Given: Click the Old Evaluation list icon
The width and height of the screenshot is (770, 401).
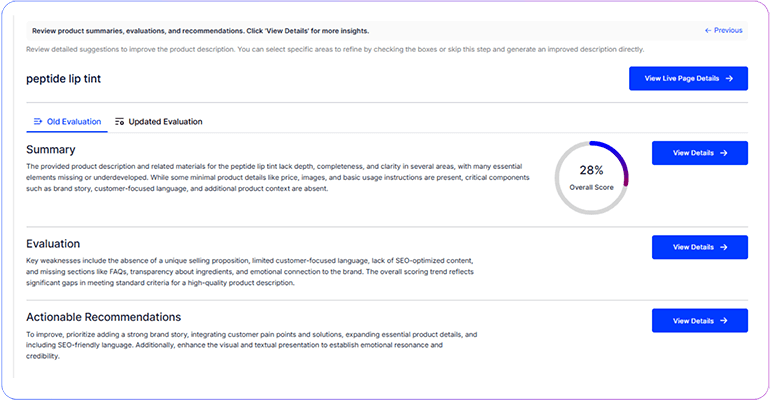Looking at the screenshot, I should pyautogui.click(x=38, y=122).
